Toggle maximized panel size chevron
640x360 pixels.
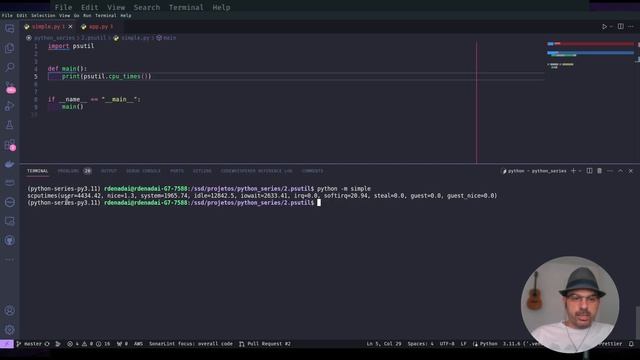coord(620,171)
